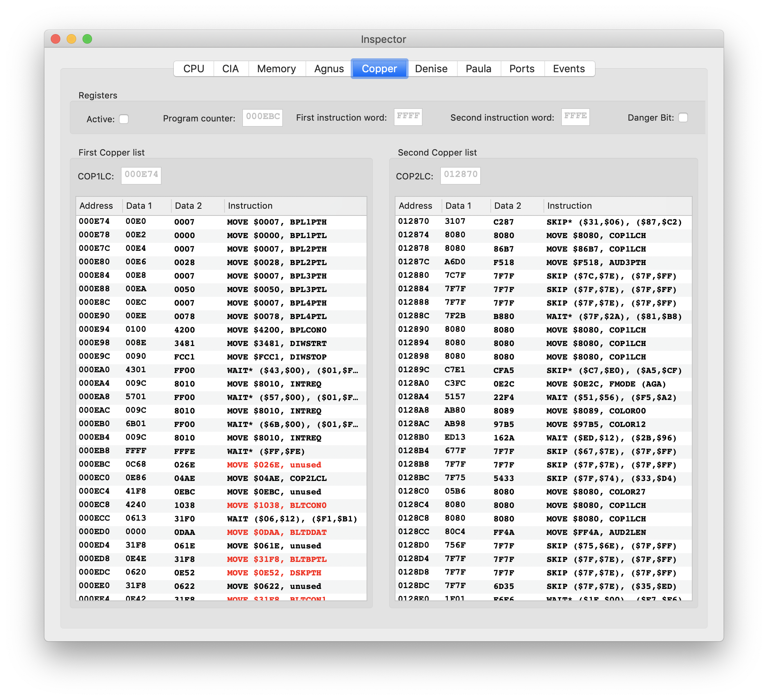Select row MOVE $0028, BPL2PTL
Screen dimensions: 768x700
(x=221, y=262)
